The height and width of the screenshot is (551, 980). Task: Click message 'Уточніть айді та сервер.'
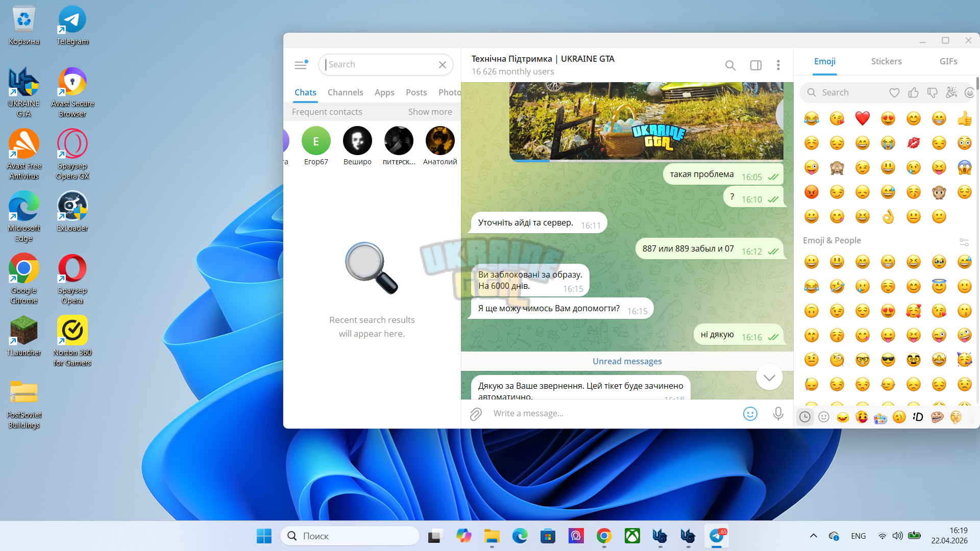(539, 223)
